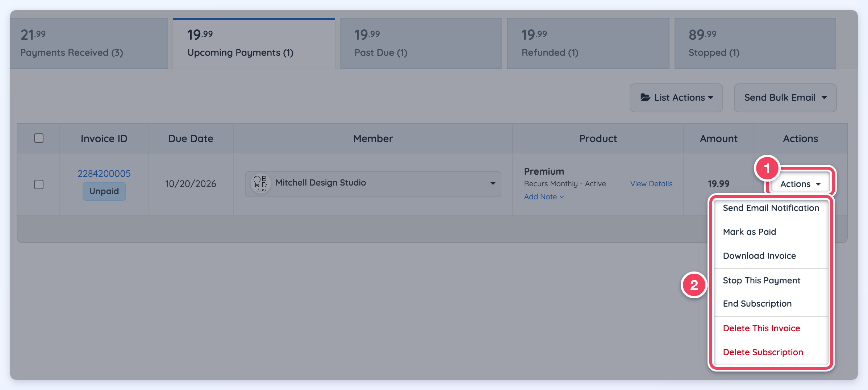868x390 pixels.
Task: Choose End Subscription menu item
Action: pos(771,304)
